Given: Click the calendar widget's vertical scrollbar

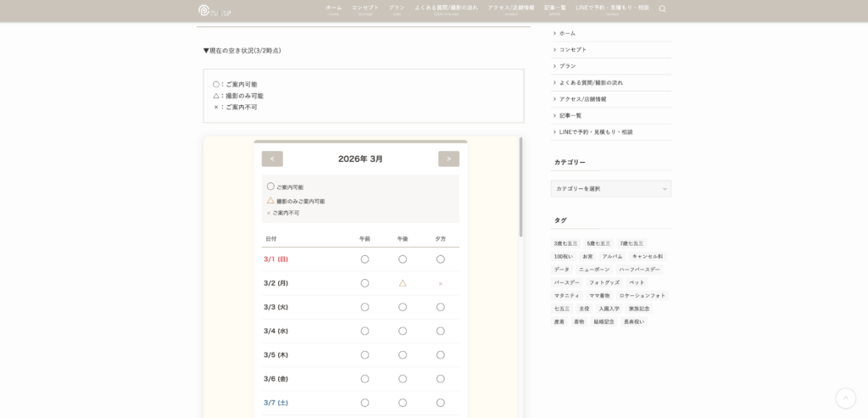Looking at the screenshot, I should [x=520, y=187].
